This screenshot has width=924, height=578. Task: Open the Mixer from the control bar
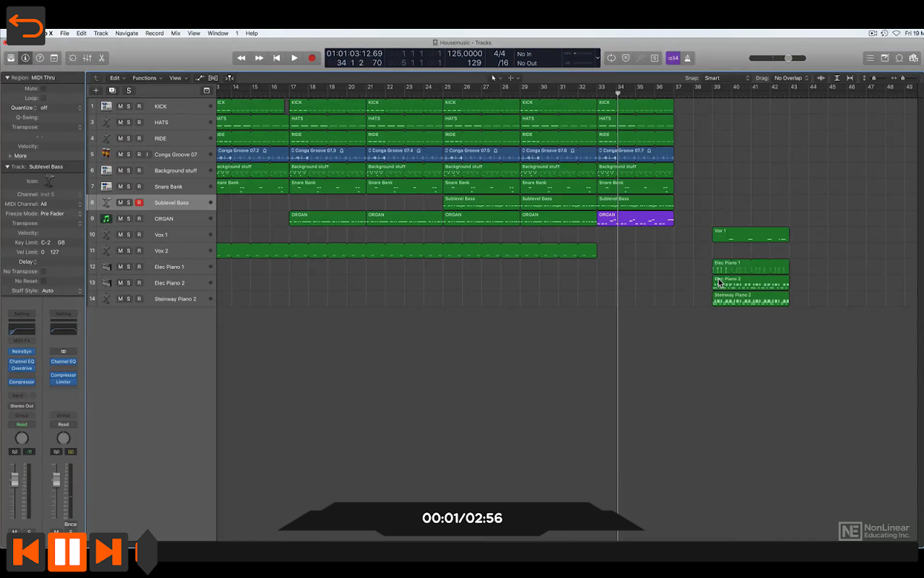click(87, 58)
